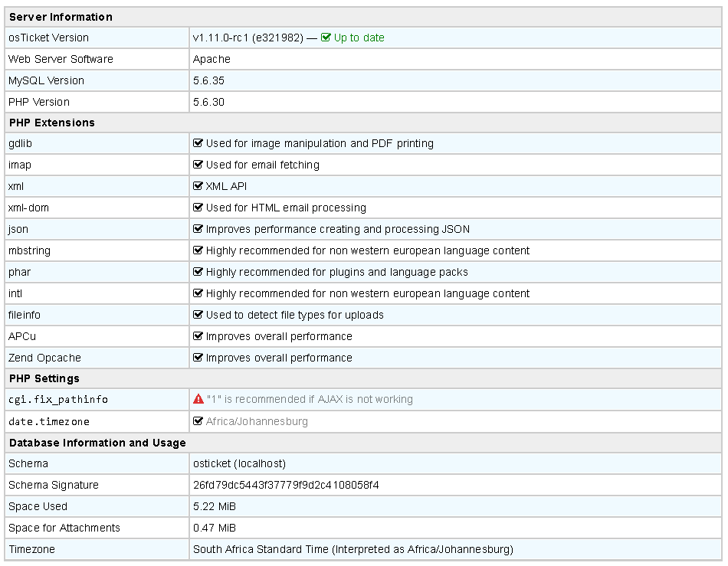Select the Server Information section header
728x566 pixels.
pos(61,17)
